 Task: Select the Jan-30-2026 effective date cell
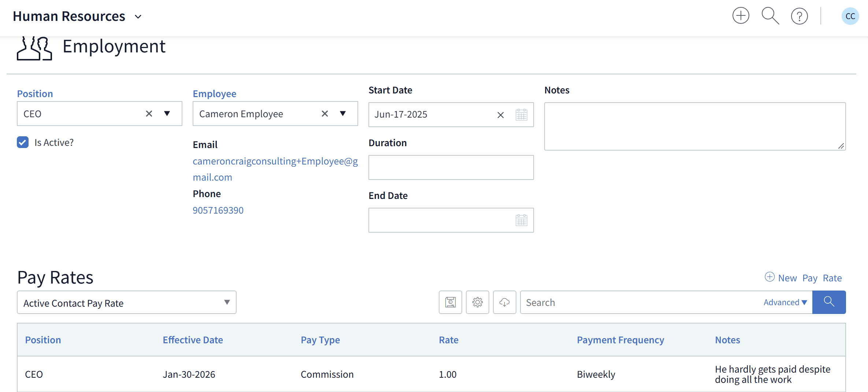pyautogui.click(x=189, y=374)
